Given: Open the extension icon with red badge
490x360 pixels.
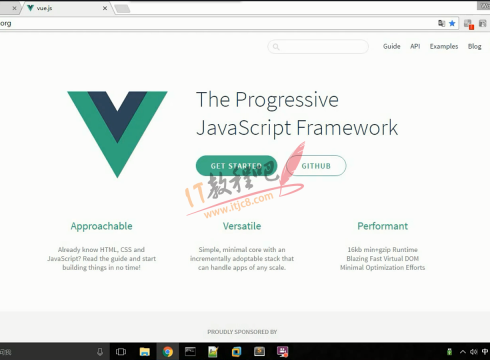Looking at the screenshot, I should 468,24.
